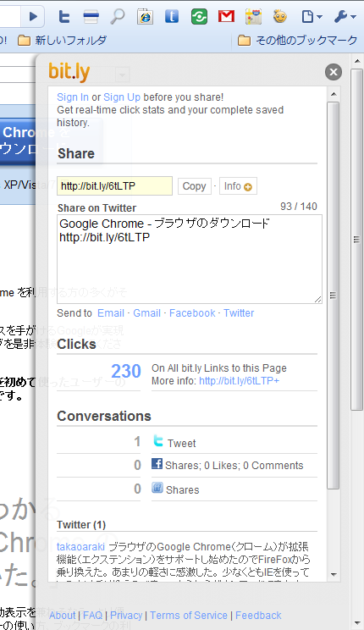
Task: Click the Share on Twitter text area
Action: 190,259
